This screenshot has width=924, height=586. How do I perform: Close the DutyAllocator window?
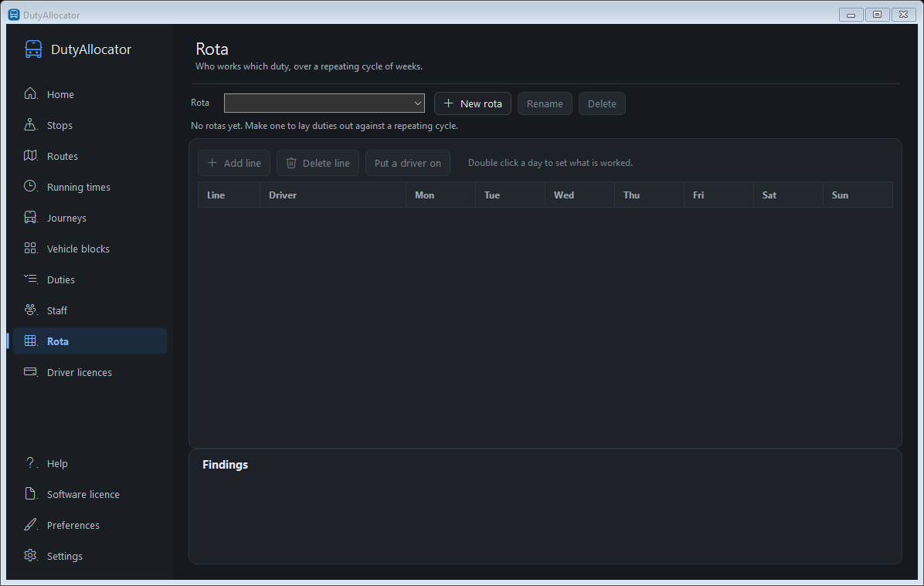click(x=903, y=15)
